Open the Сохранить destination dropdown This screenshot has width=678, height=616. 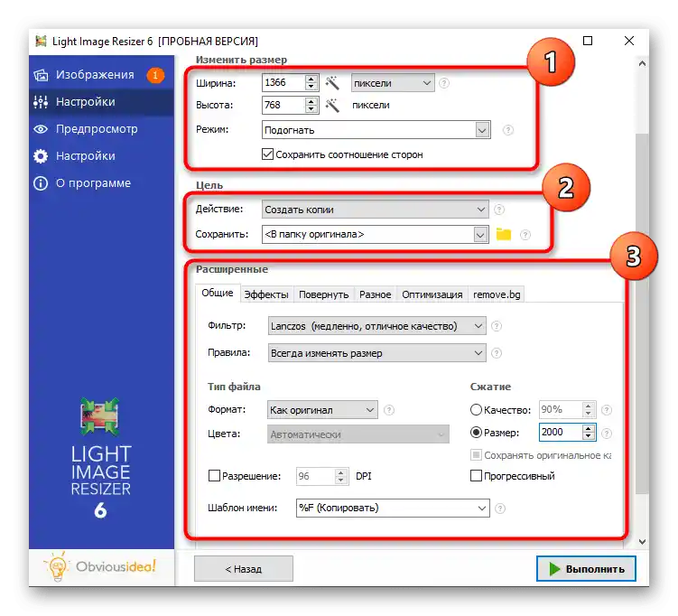(x=376, y=234)
